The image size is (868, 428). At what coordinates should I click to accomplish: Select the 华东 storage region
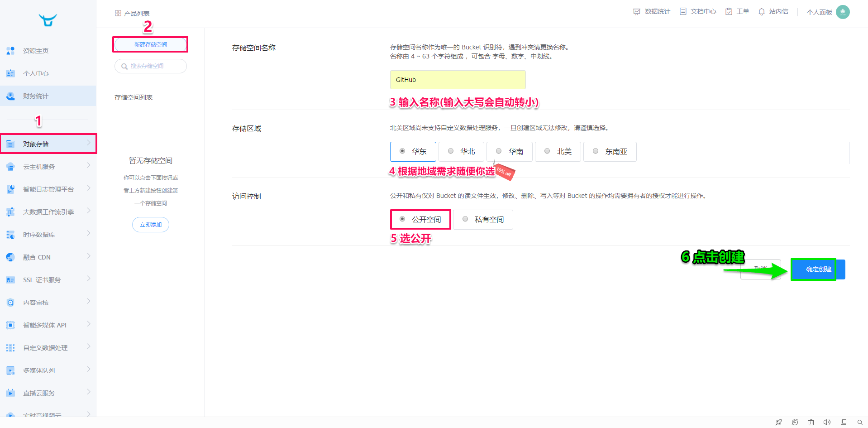[x=413, y=152]
